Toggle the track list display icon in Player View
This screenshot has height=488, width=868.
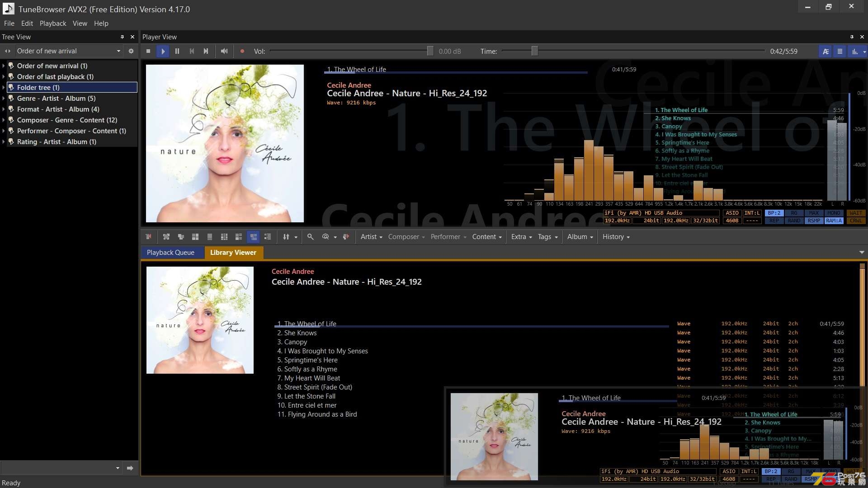click(840, 52)
